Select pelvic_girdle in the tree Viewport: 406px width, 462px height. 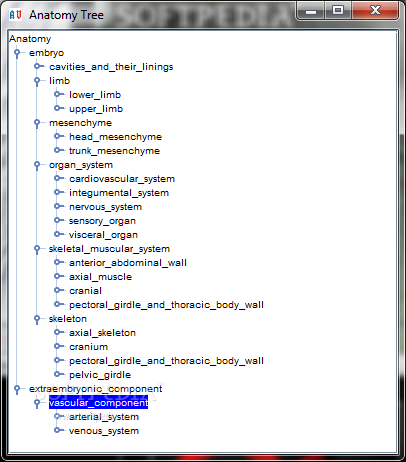point(100,375)
